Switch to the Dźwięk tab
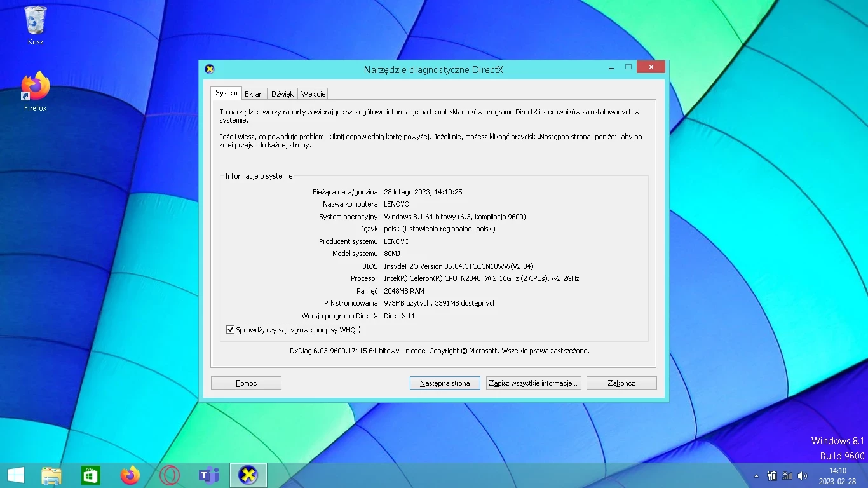Screen dimensions: 868x488 pyautogui.click(x=282, y=94)
